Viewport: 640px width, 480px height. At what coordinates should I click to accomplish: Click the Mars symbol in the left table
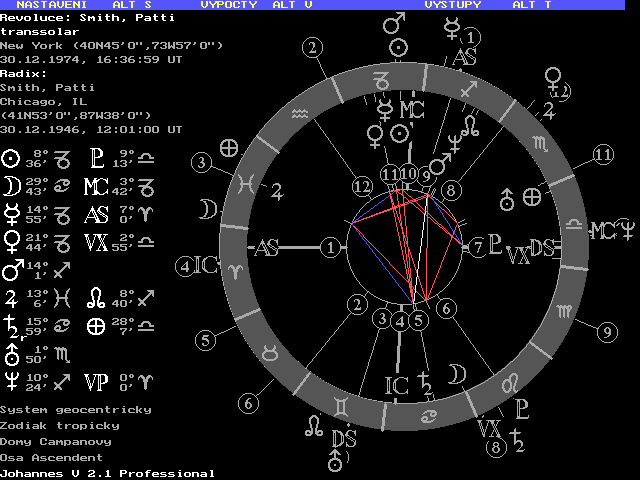[11, 270]
